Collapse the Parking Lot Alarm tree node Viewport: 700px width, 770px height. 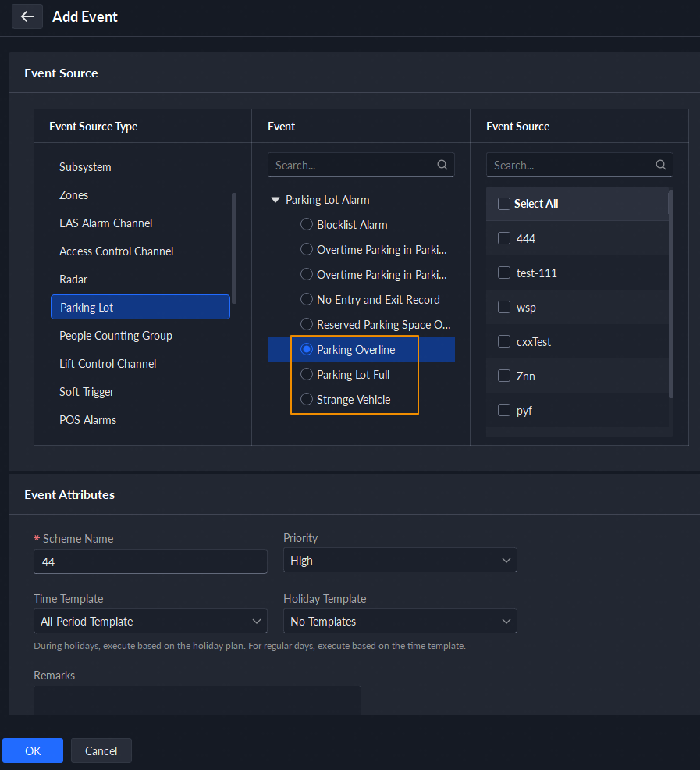coord(275,200)
